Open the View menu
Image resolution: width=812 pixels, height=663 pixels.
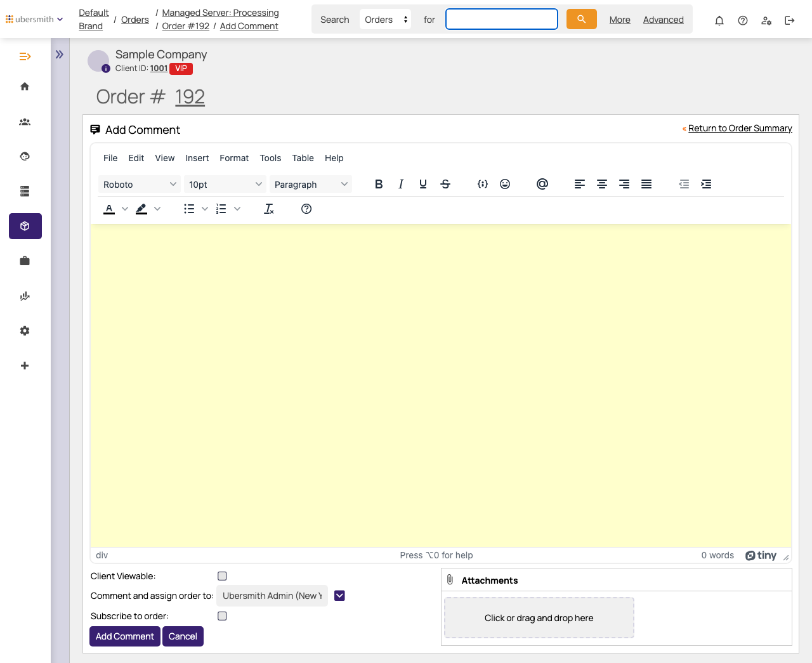[x=165, y=158]
